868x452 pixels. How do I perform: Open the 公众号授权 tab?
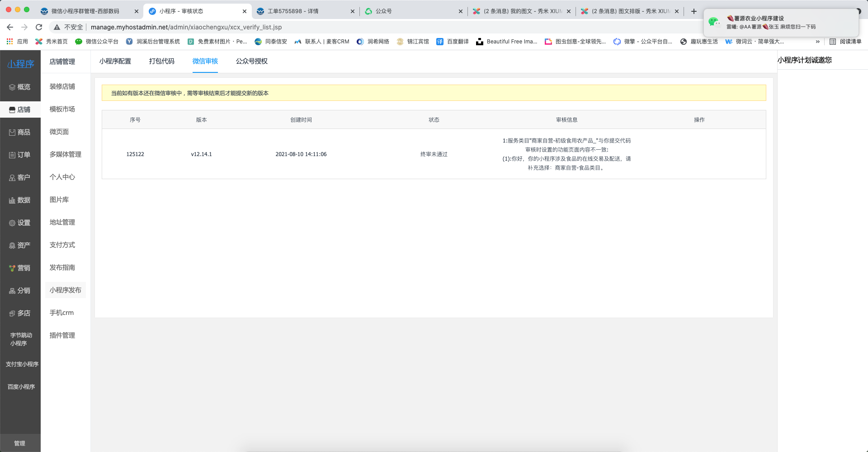[x=251, y=61]
